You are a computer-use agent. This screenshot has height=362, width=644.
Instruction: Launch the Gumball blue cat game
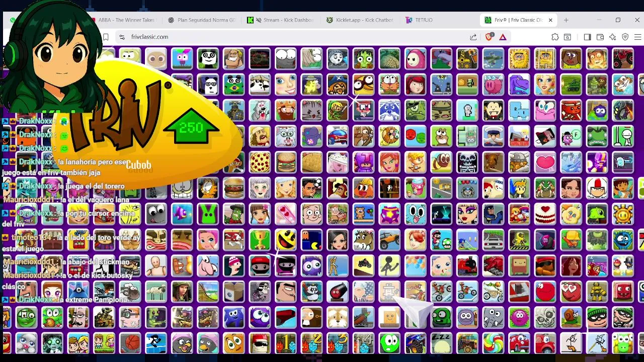(415, 214)
